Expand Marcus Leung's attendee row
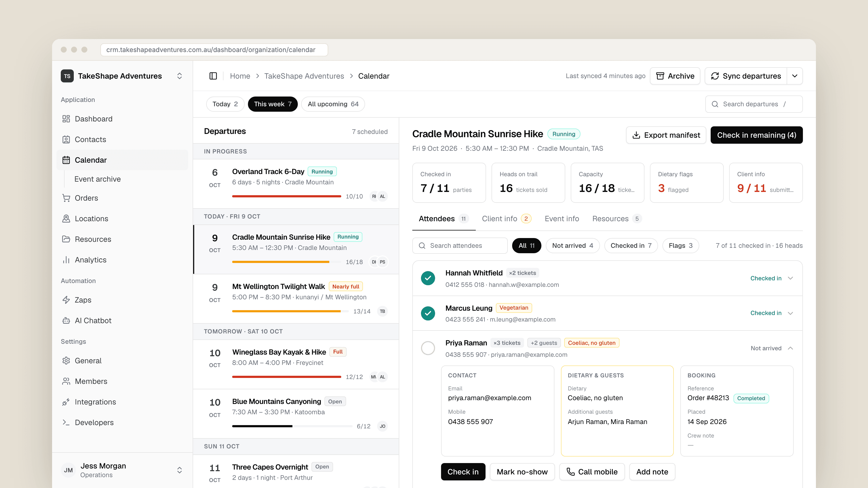This screenshot has width=868, height=488. click(790, 313)
